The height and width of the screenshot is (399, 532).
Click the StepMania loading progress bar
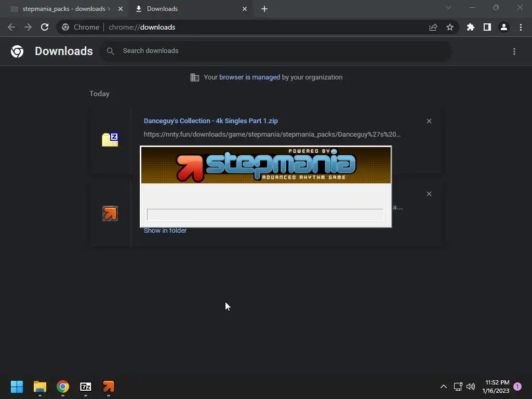(x=265, y=215)
